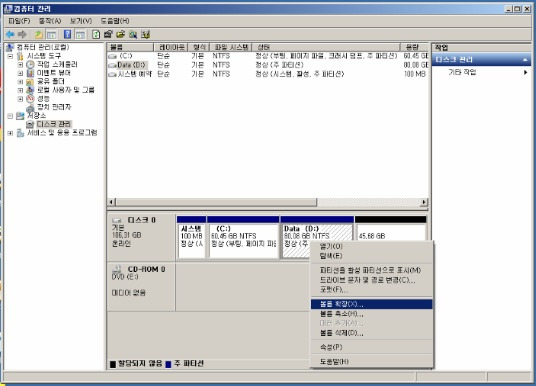Click the blue Back arrow in toolbar
The image size is (536, 386).
click(10, 34)
